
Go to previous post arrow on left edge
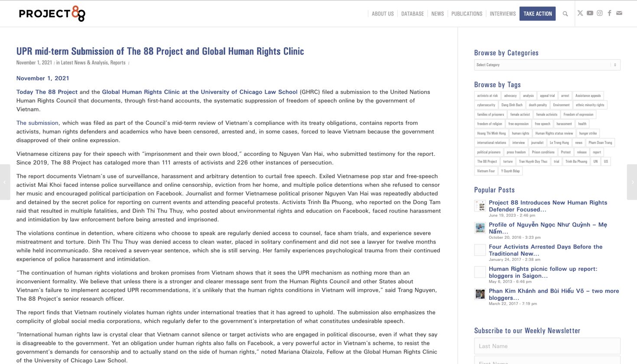(5, 182)
